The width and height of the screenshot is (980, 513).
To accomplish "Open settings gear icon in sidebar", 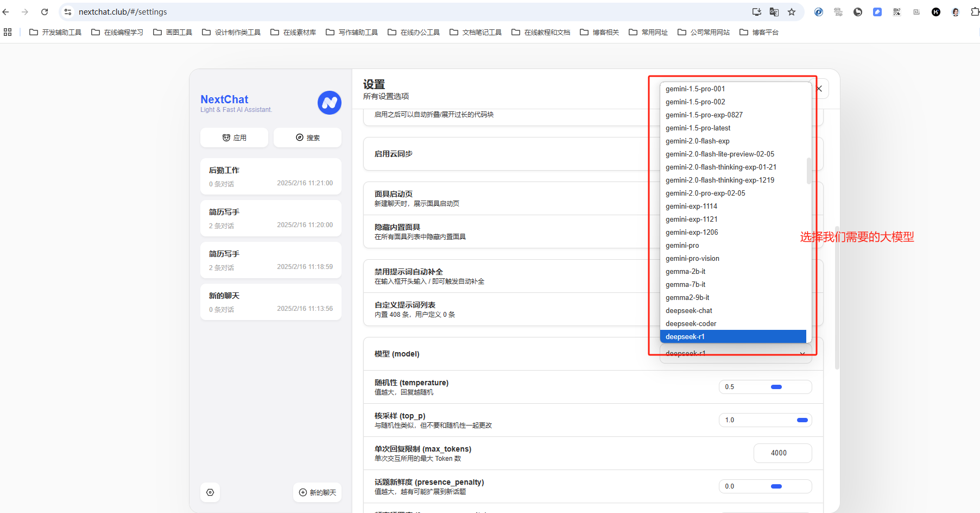I will pyautogui.click(x=210, y=492).
